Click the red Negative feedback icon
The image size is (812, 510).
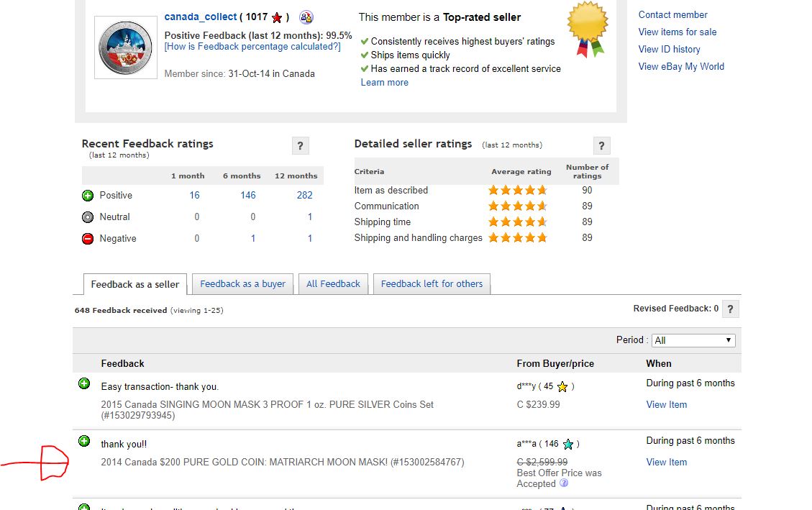pyautogui.click(x=88, y=239)
